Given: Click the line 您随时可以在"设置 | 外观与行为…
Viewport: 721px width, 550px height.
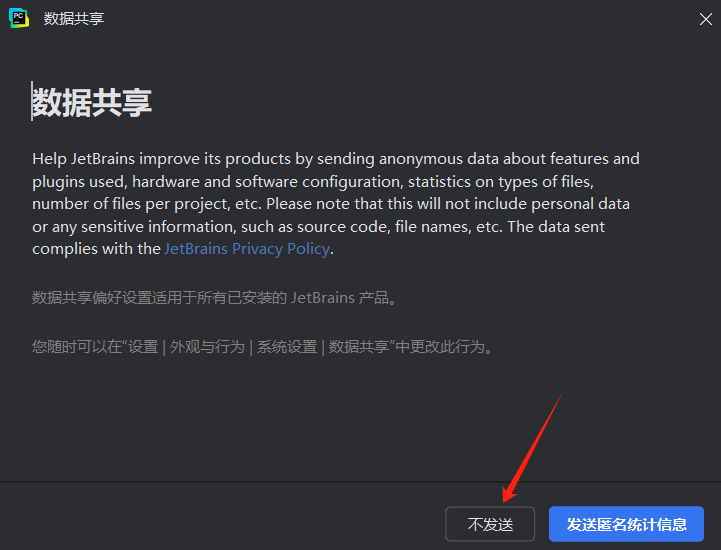Looking at the screenshot, I should pyautogui.click(x=262, y=346).
